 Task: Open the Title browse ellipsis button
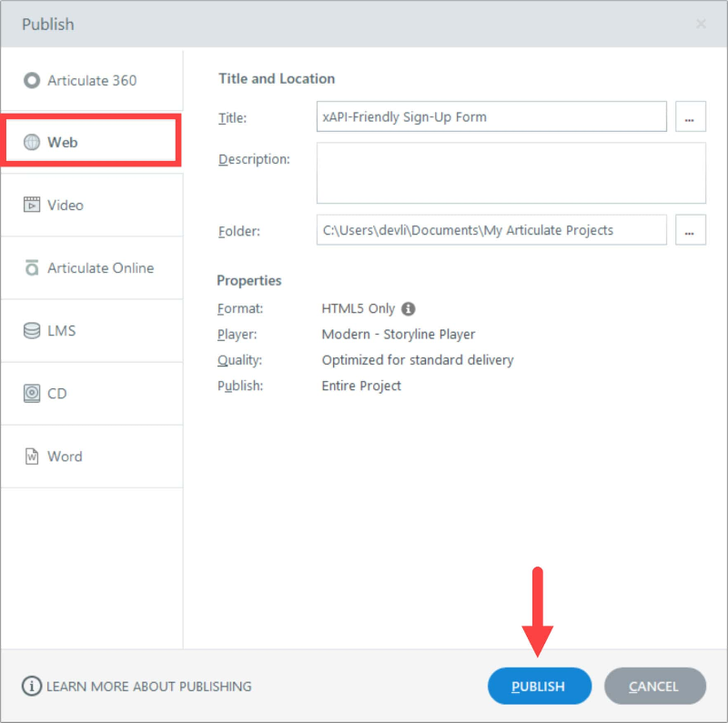click(691, 116)
